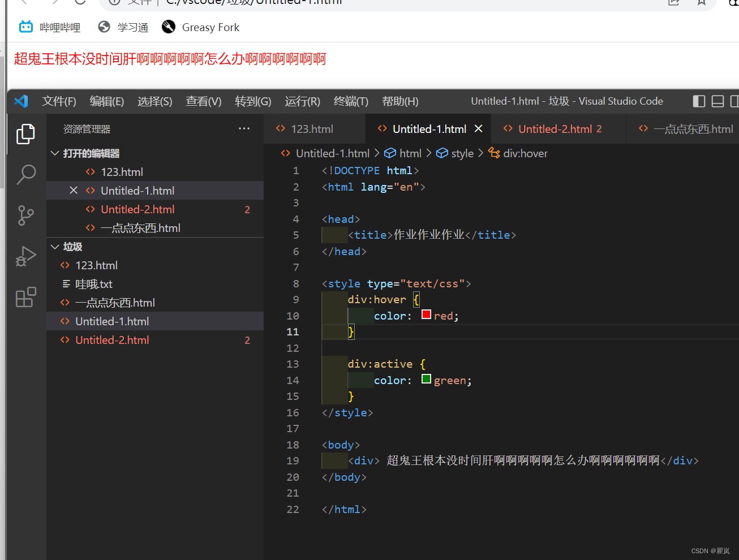The width and height of the screenshot is (739, 560).
Task: Click the closing style tag on line 16
Action: point(347,412)
